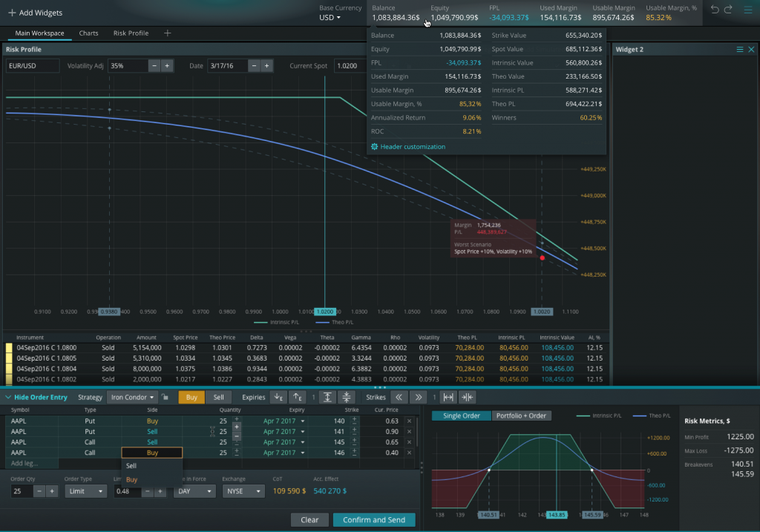Viewport: 760px width, 532px height.
Task: Select Sell from the leg side menu
Action: [x=132, y=466]
